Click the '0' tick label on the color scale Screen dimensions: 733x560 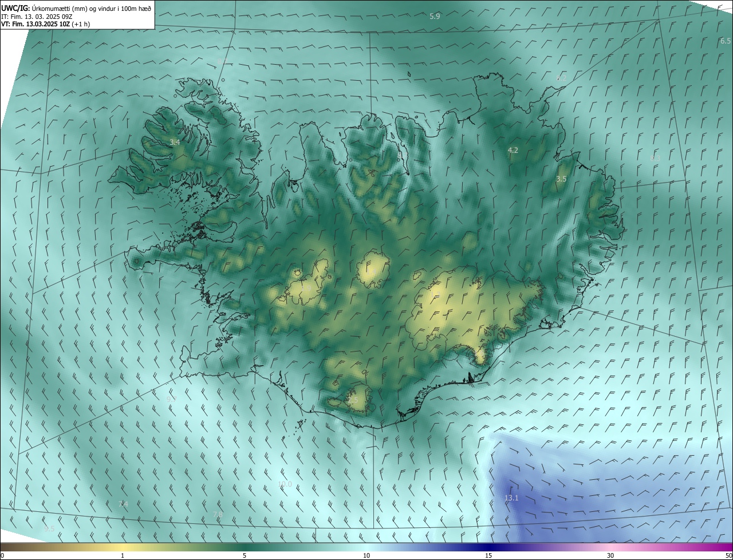point(2,556)
